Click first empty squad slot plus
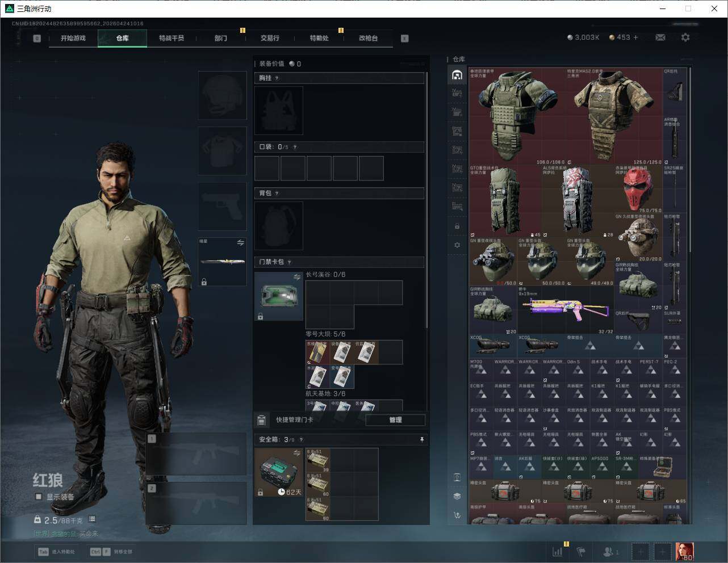 click(x=640, y=551)
